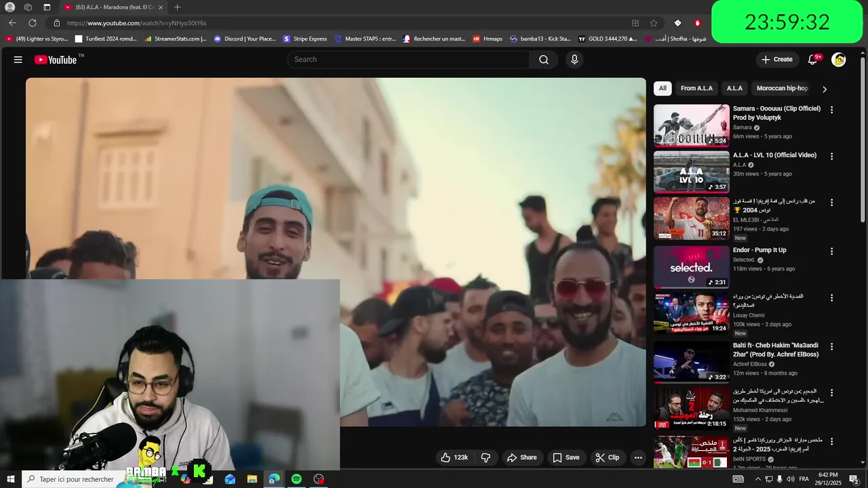Select the A.L.A - Maradona browser tab
The height and width of the screenshot is (488, 868).
(x=113, y=7)
